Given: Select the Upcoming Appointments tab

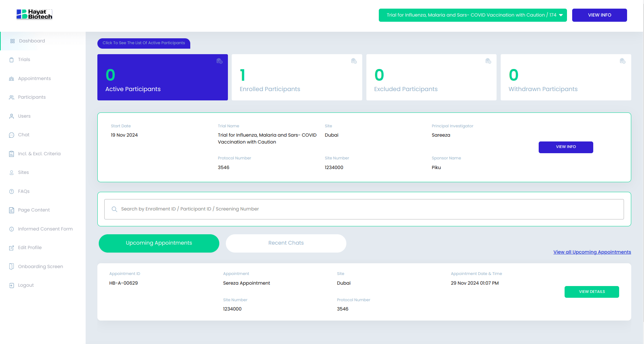Looking at the screenshot, I should 159,243.
